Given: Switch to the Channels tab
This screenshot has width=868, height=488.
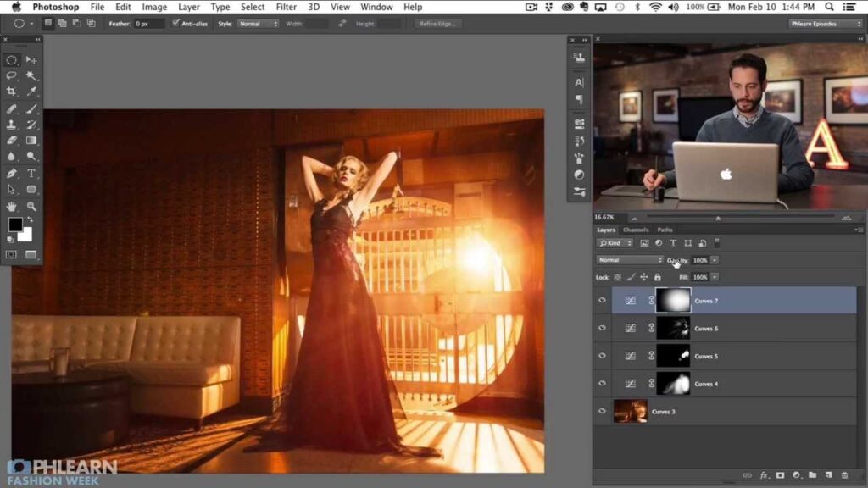Looking at the screenshot, I should [635, 230].
